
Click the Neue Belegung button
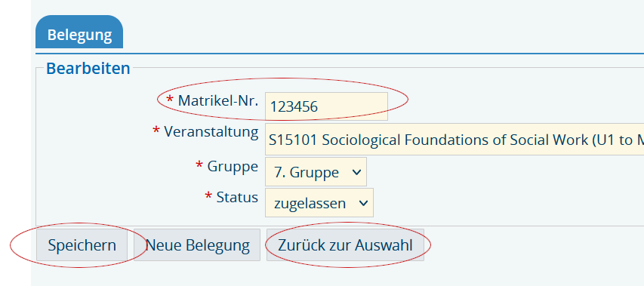coord(197,245)
